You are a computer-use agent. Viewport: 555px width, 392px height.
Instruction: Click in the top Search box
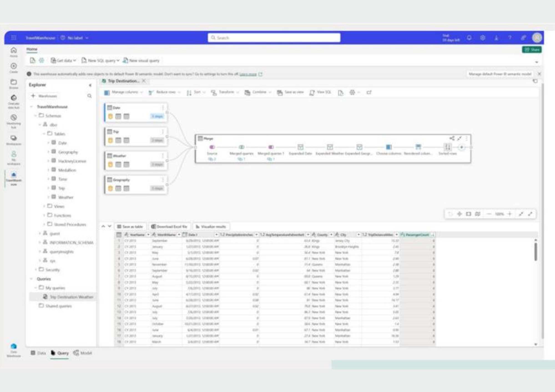tap(274, 38)
